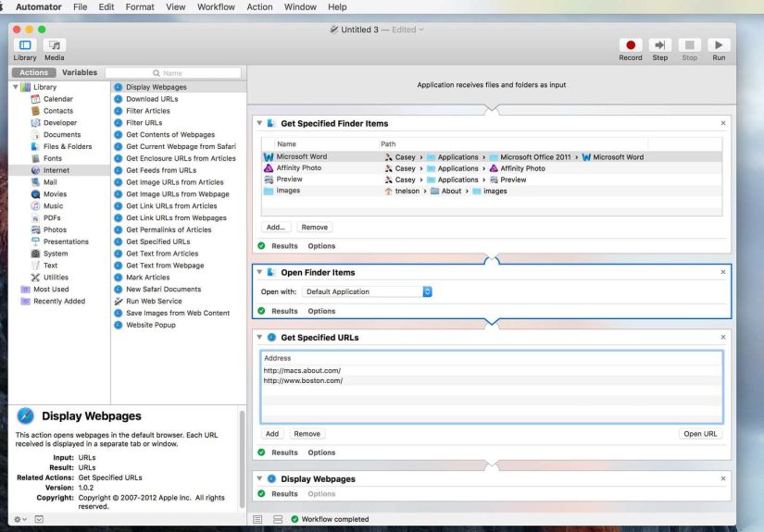
Task: Select the Website Popup action
Action: [179, 325]
